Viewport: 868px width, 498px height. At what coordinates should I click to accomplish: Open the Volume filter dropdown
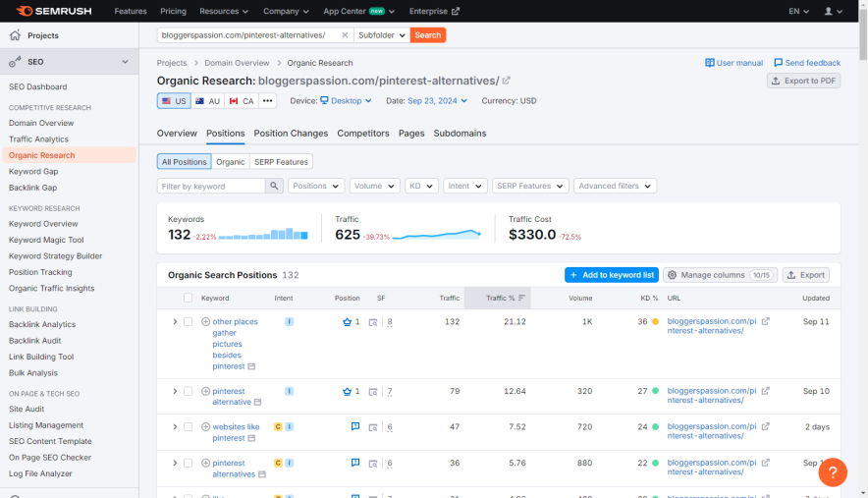pos(375,186)
